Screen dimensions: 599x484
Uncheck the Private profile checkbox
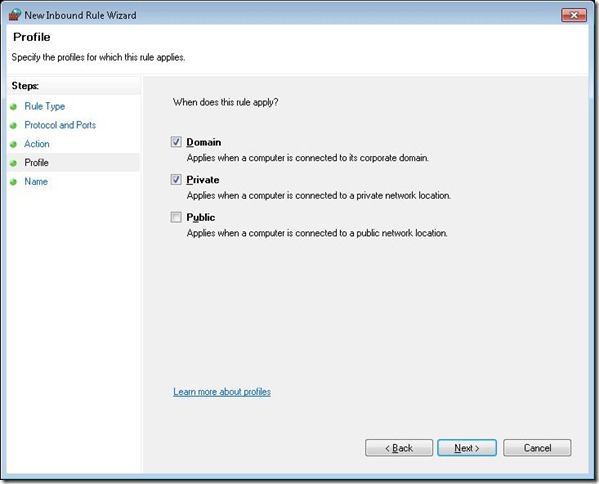click(176, 180)
